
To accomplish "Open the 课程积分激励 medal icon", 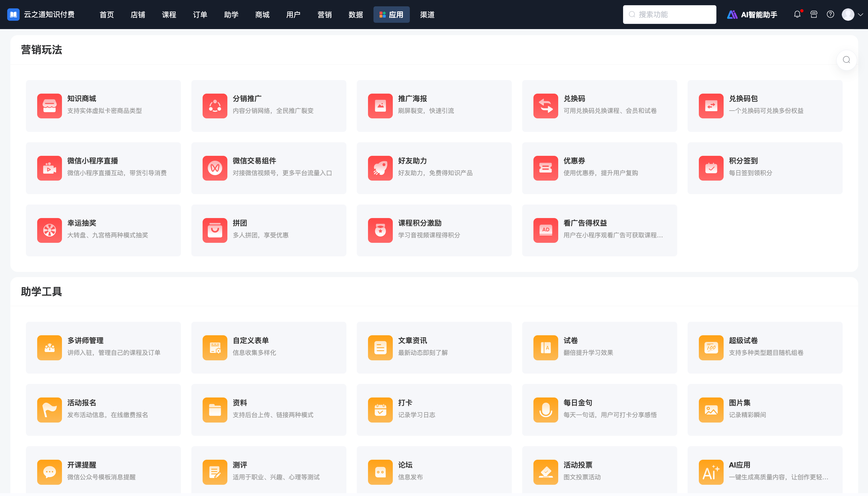I will [x=380, y=231].
